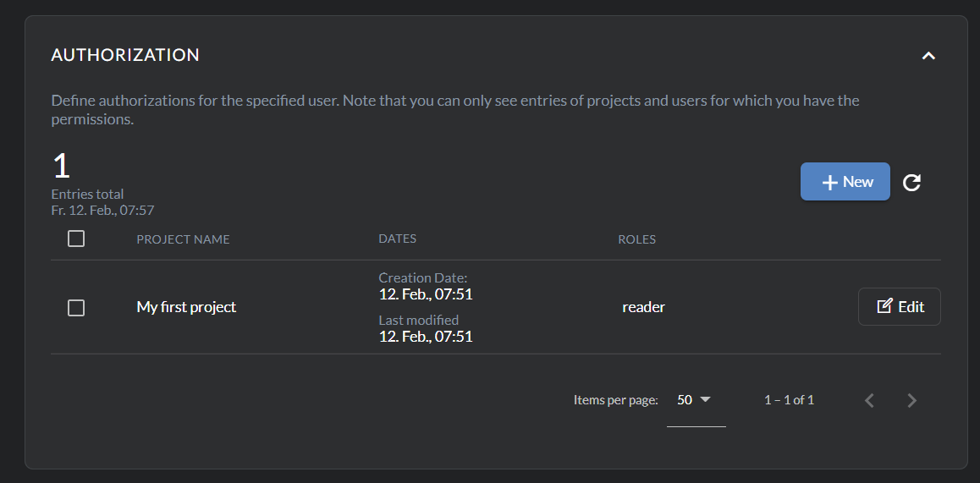The image size is (980, 483).
Task: Select all entries with header checkbox
Action: tap(76, 239)
